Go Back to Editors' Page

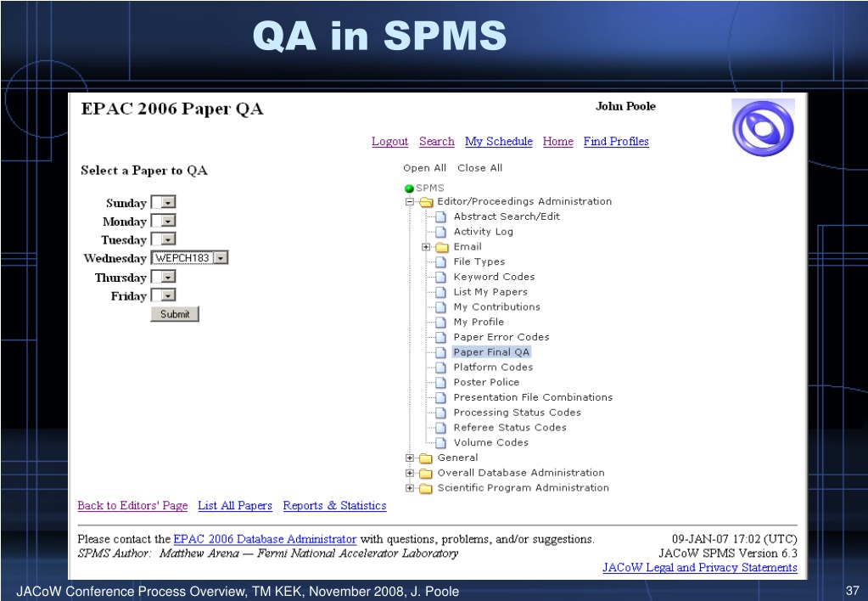pos(133,506)
